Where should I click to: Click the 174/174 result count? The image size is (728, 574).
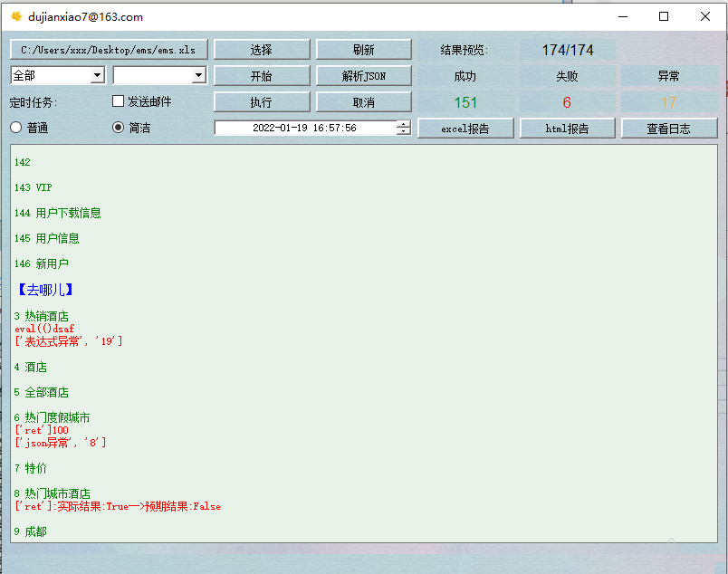click(568, 50)
